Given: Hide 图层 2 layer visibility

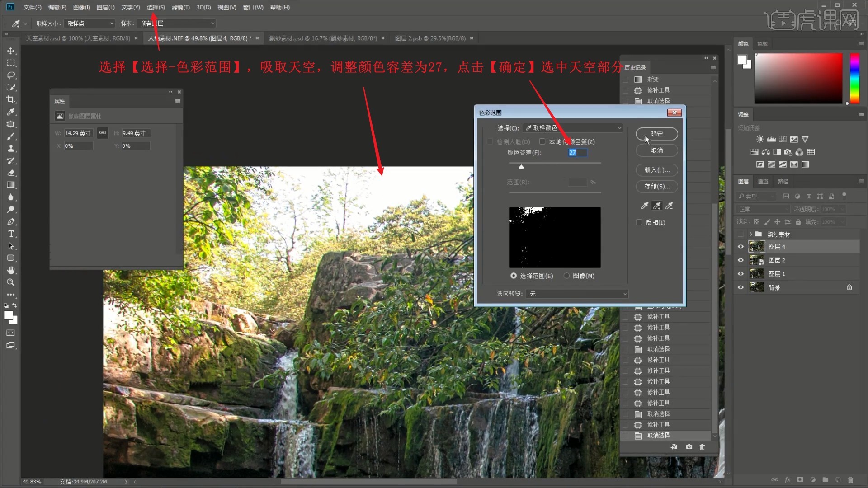Looking at the screenshot, I should 741,260.
